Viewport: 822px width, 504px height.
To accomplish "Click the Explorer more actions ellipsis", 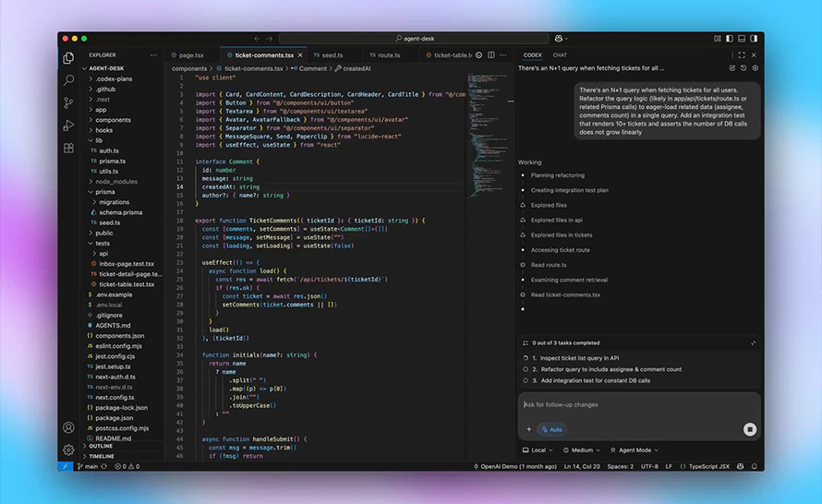I will (153, 55).
